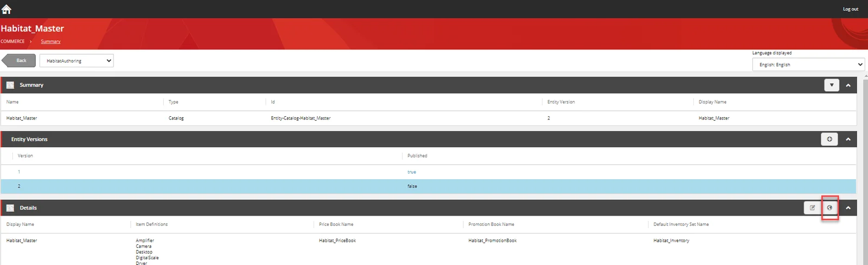The width and height of the screenshot is (868, 265).
Task: Click the Habitat_PromotionBook value
Action: 493,241
